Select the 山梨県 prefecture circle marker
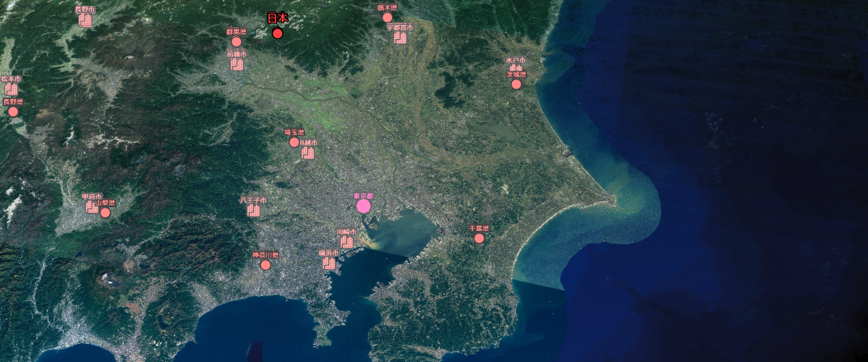868x362 pixels. (106, 212)
